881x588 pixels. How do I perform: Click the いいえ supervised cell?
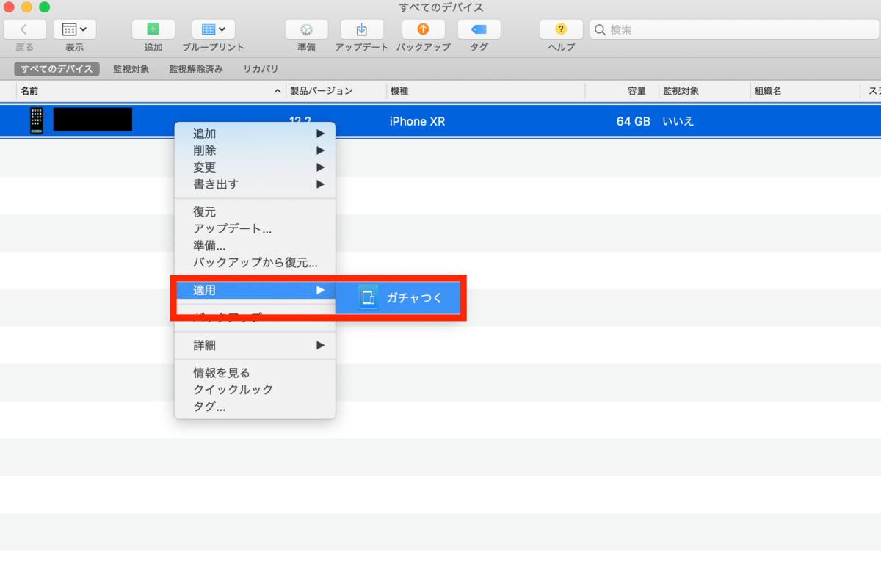click(678, 121)
